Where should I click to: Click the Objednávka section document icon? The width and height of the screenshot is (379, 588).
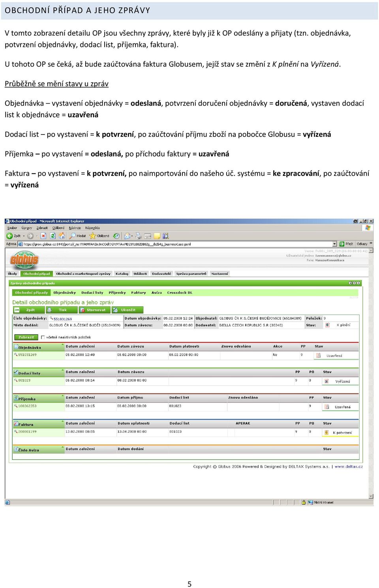point(16,347)
